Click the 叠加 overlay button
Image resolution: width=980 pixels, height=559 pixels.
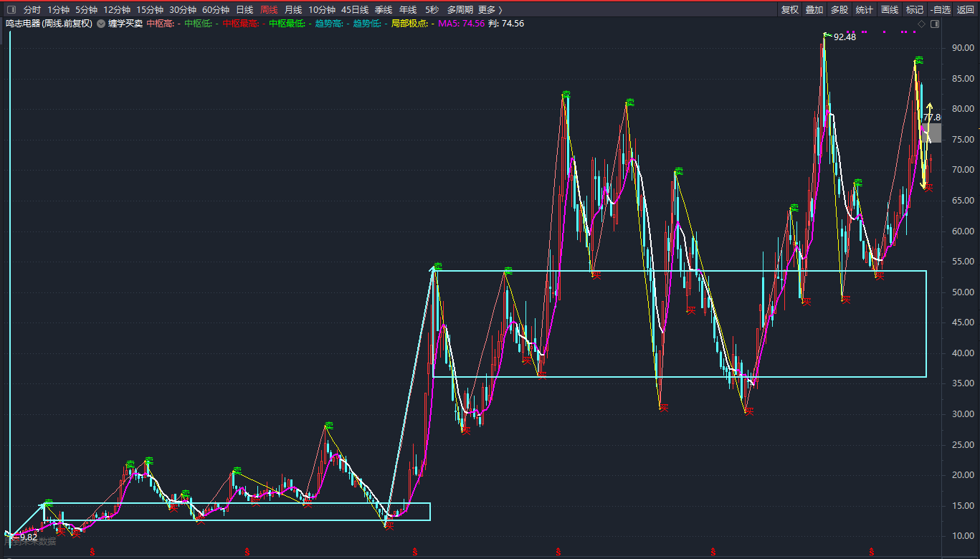[x=814, y=10]
